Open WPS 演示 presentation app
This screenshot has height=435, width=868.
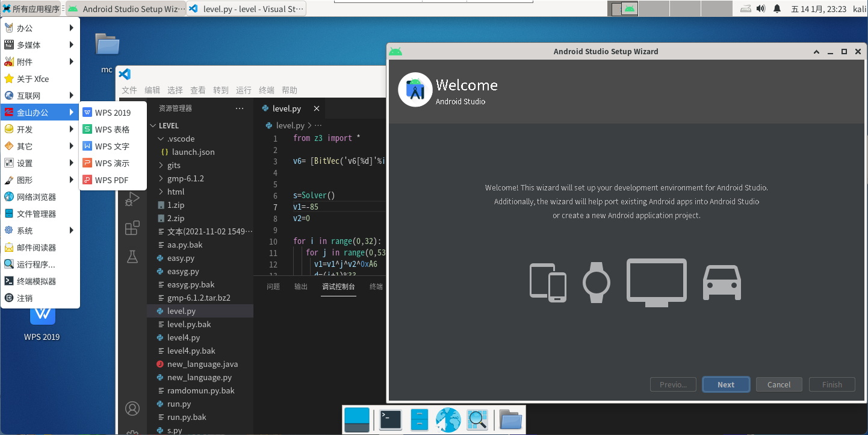(112, 163)
